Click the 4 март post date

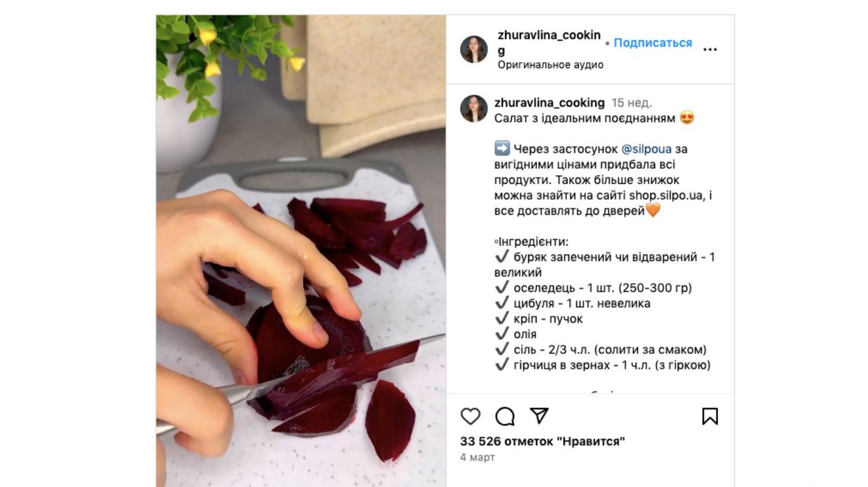(477, 457)
